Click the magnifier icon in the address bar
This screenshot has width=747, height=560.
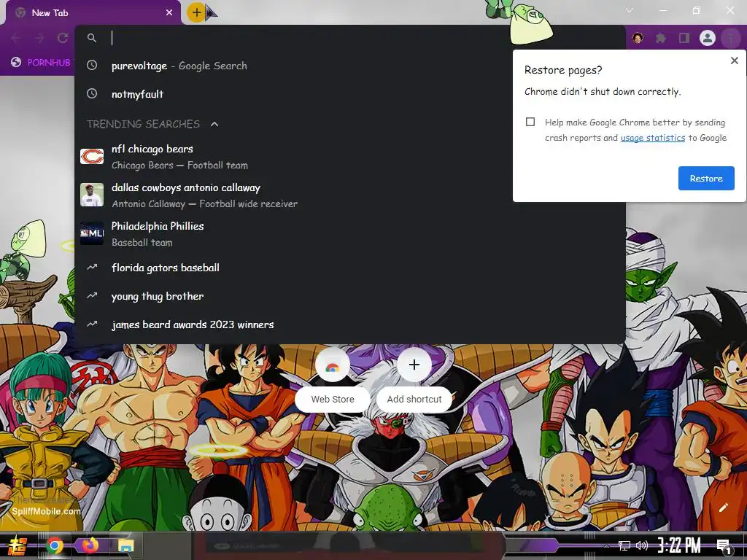tap(92, 38)
